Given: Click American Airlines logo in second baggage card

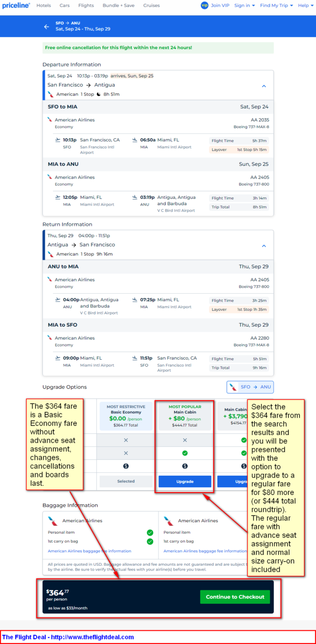Looking at the screenshot, I should click(168, 521).
